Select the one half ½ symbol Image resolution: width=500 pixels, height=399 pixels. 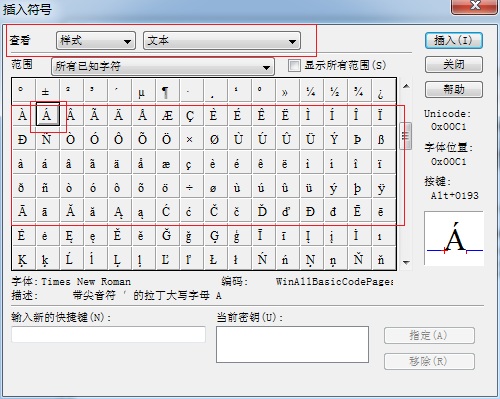coord(335,90)
